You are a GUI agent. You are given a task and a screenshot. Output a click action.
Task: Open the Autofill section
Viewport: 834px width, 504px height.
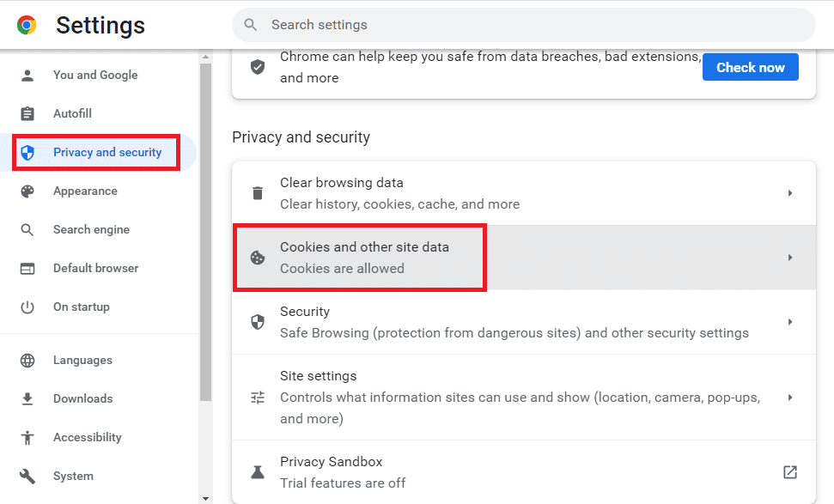[x=99, y=113]
